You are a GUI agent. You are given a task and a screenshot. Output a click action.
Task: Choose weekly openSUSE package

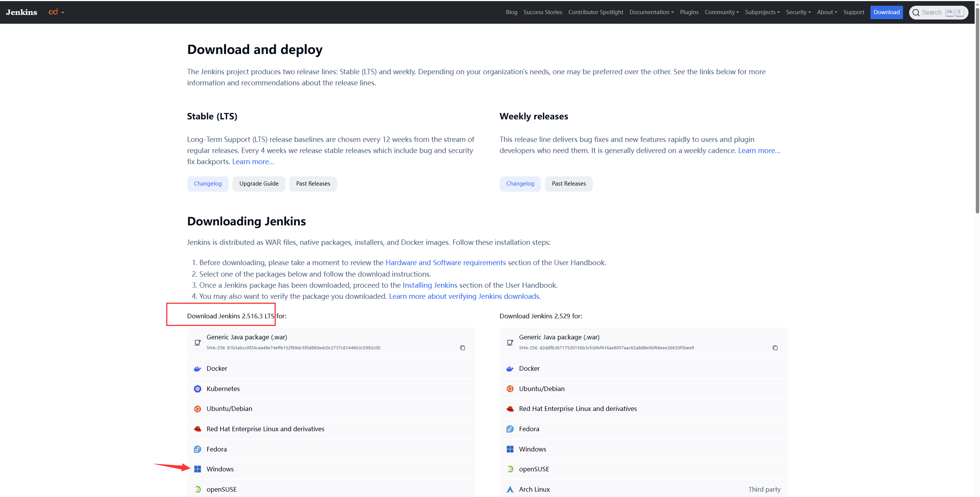pyautogui.click(x=643, y=469)
